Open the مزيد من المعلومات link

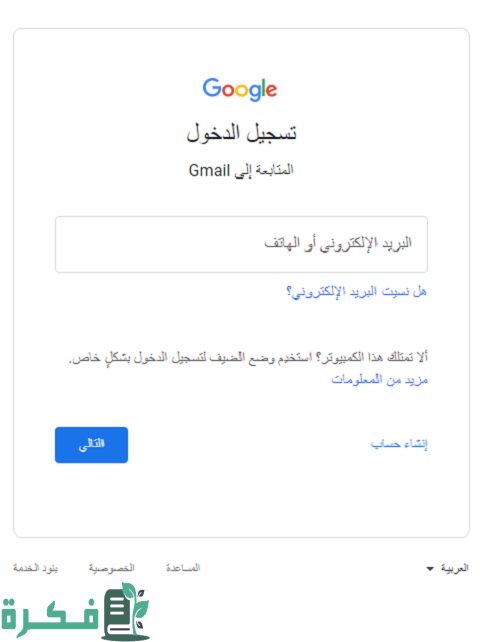coord(380,380)
